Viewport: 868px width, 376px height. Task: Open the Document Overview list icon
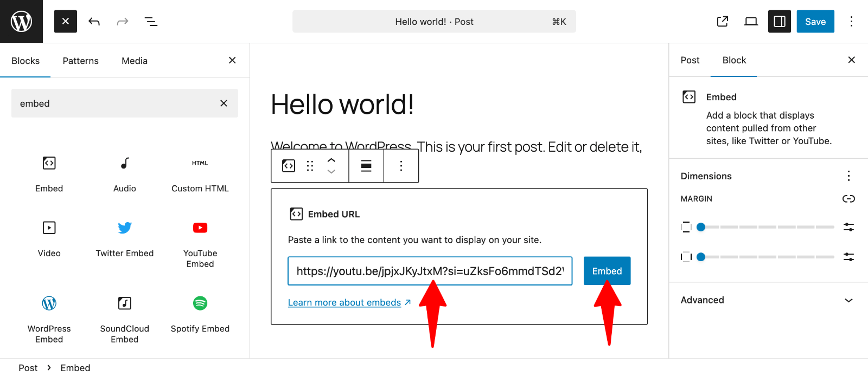pos(151,21)
